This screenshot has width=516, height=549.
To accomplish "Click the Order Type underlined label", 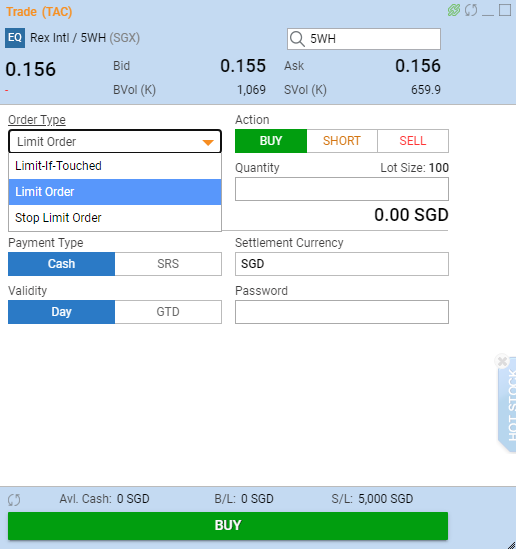I will tap(37, 120).
